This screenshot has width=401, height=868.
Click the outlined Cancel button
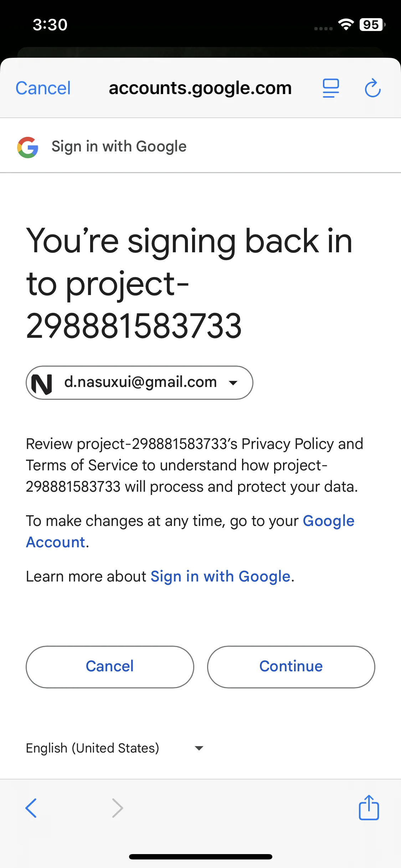point(110,667)
